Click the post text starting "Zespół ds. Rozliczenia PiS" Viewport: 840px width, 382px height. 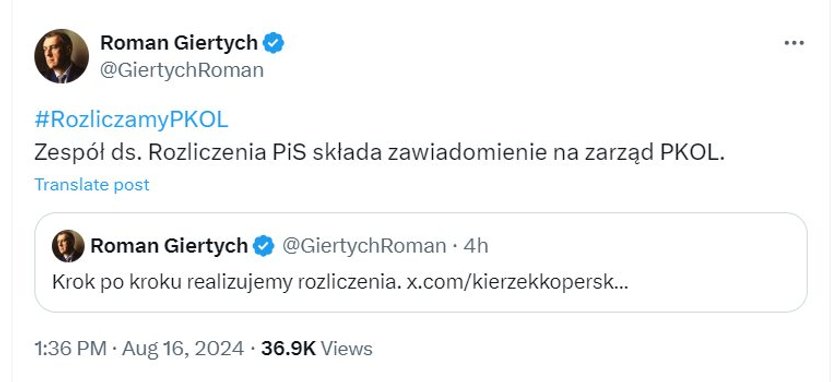click(379, 154)
